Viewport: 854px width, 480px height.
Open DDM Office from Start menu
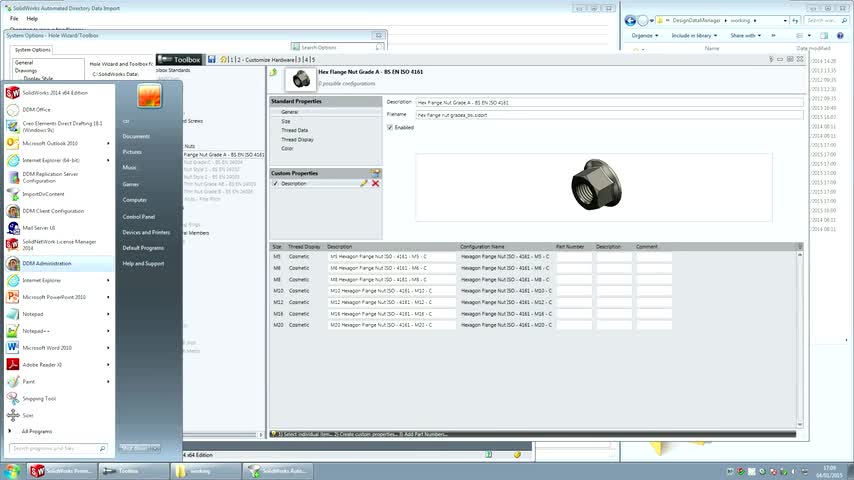click(59, 110)
